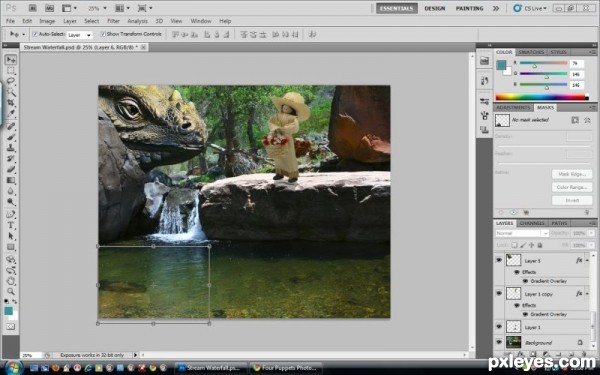Switch to the Channels tab
Viewport: 600px width, 375px height.
click(532, 223)
